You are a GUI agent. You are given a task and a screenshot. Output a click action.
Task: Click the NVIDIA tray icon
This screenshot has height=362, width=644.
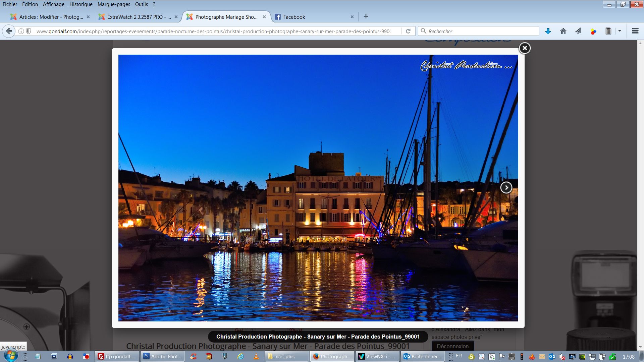point(582,357)
